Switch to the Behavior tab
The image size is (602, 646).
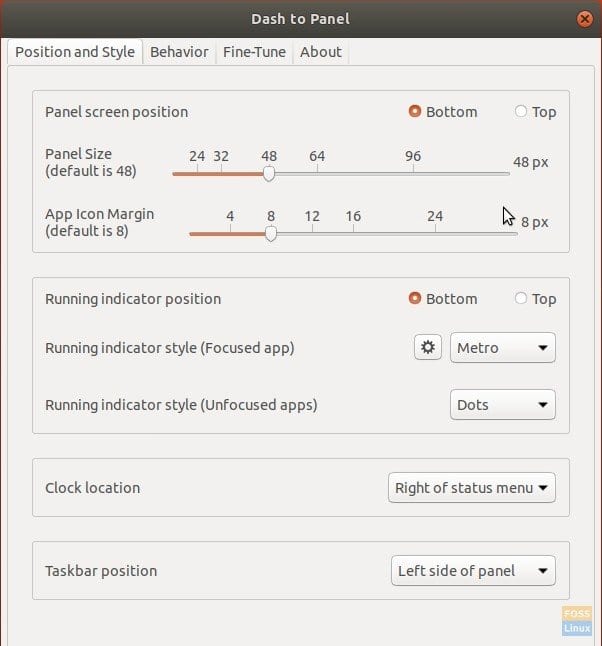[179, 52]
